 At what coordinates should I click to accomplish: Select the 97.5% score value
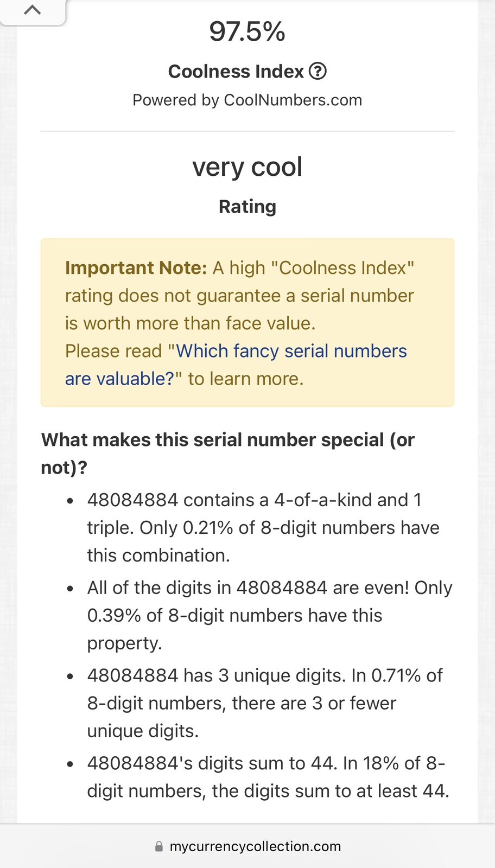247,31
